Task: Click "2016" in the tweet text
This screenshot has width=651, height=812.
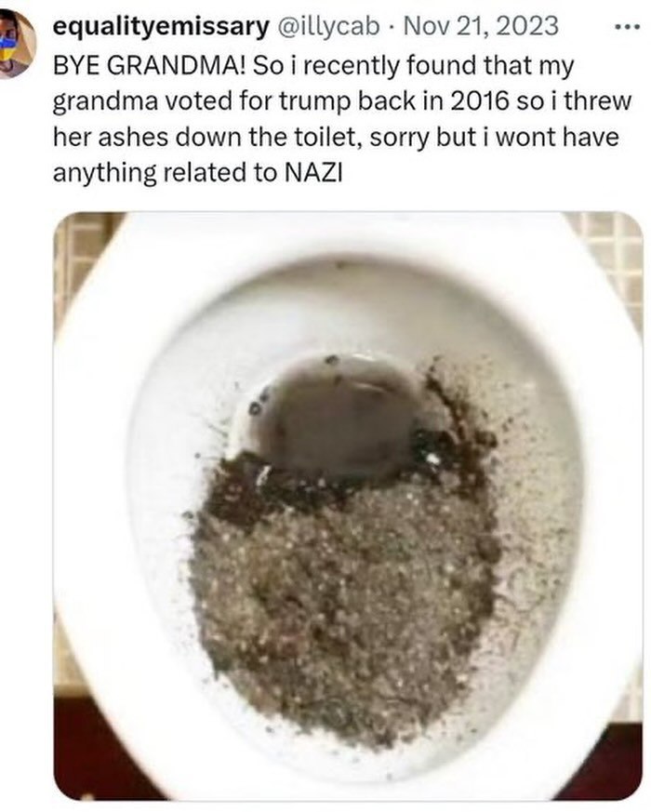Action: tap(479, 101)
